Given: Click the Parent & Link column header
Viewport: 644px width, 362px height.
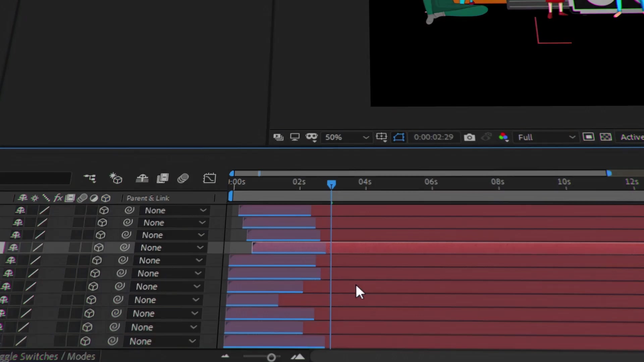Looking at the screenshot, I should pyautogui.click(x=148, y=198).
